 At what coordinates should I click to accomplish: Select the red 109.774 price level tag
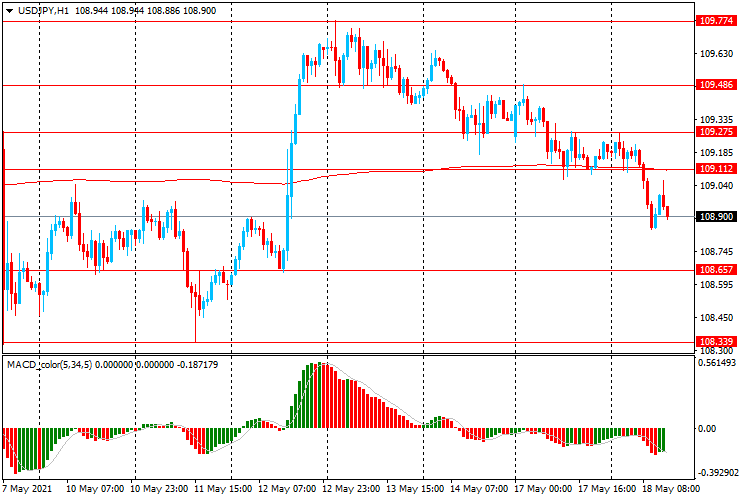click(716, 20)
